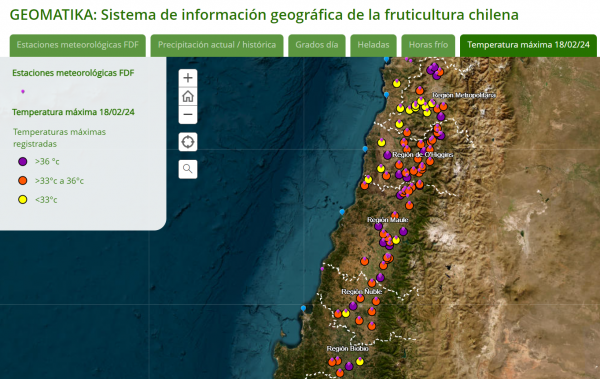The width and height of the screenshot is (600, 379).
Task: Select Temperatura máxima 18/02/24 tab
Action: 528,45
